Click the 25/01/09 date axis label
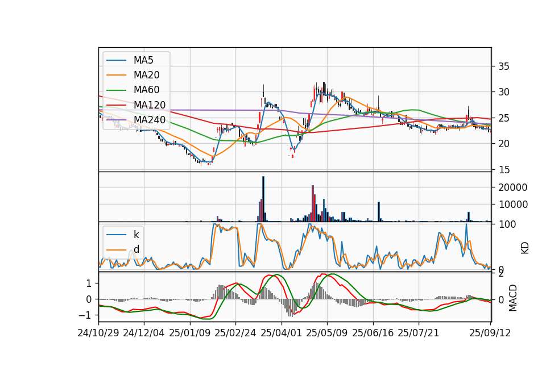Screen dimensions: 546x392 [x=190, y=333]
